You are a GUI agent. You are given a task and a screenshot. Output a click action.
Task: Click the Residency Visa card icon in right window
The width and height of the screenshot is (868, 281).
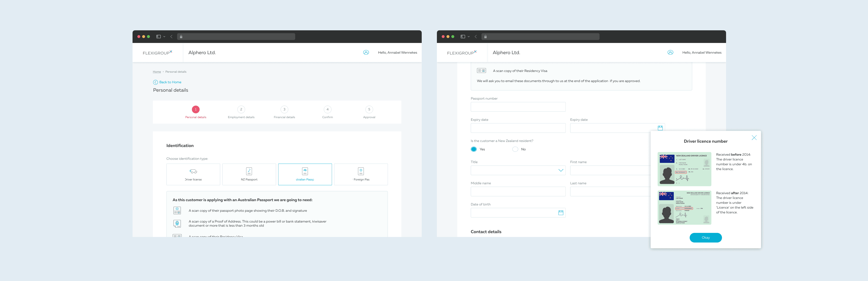(481, 71)
